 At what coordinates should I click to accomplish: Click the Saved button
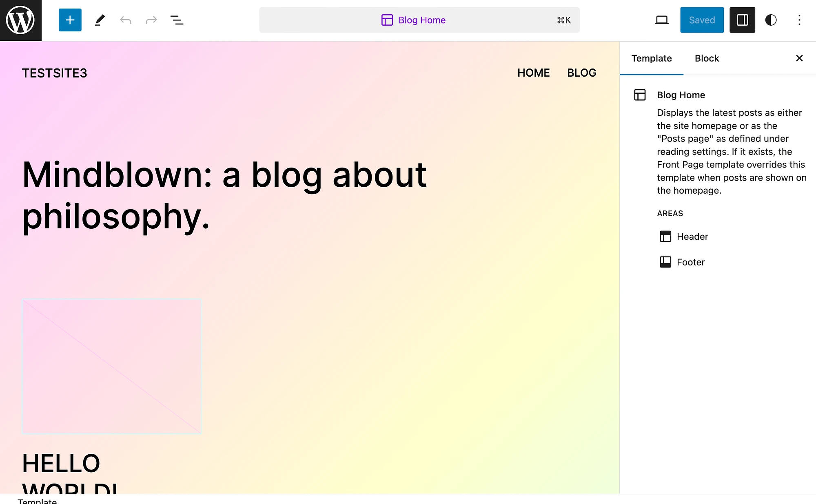(x=702, y=20)
